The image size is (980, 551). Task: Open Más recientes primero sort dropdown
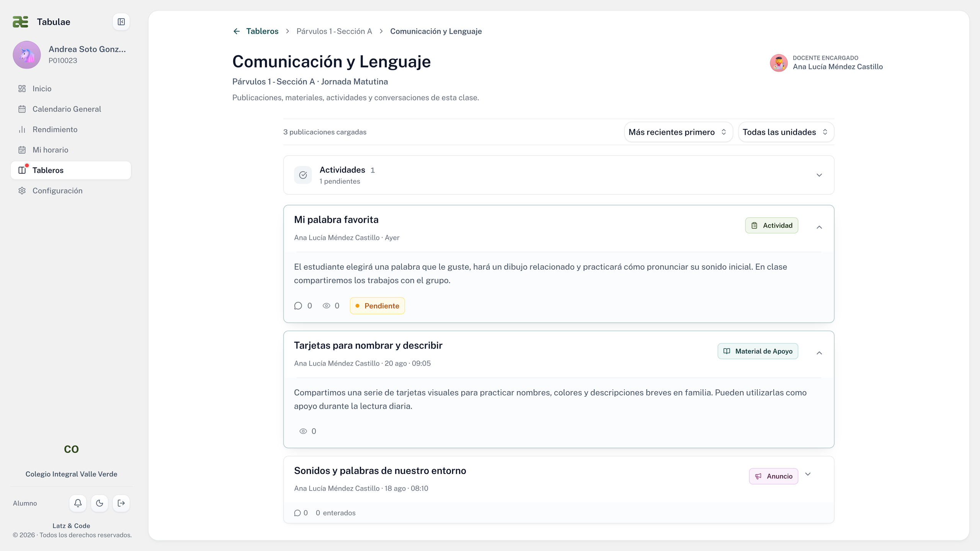pos(678,132)
